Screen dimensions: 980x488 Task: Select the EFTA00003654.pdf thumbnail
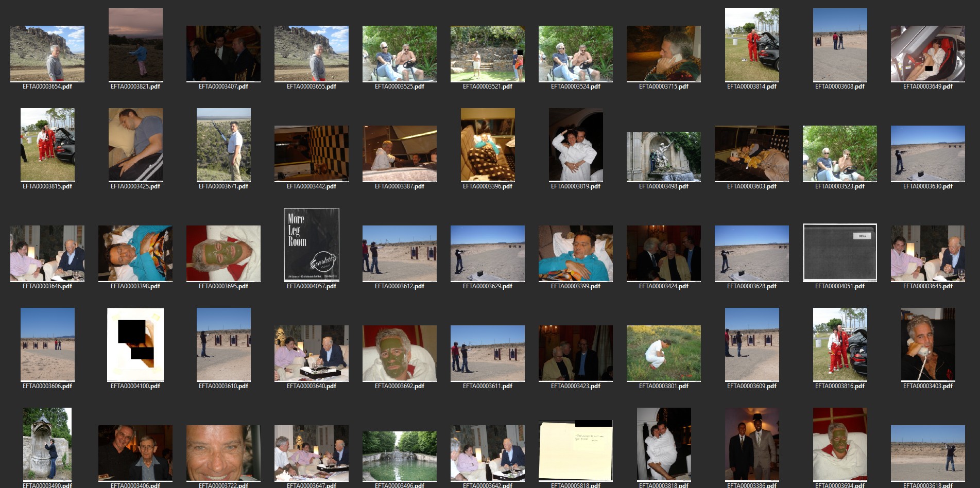[x=47, y=54]
